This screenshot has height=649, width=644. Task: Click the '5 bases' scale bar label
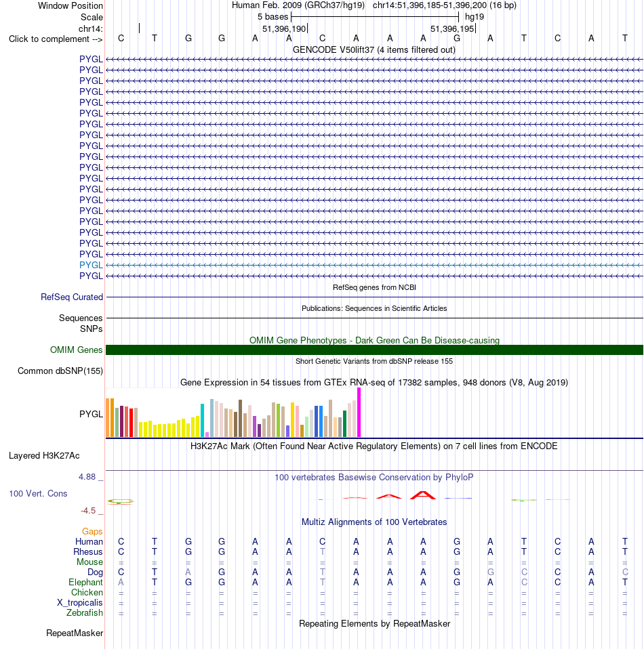coord(273,17)
